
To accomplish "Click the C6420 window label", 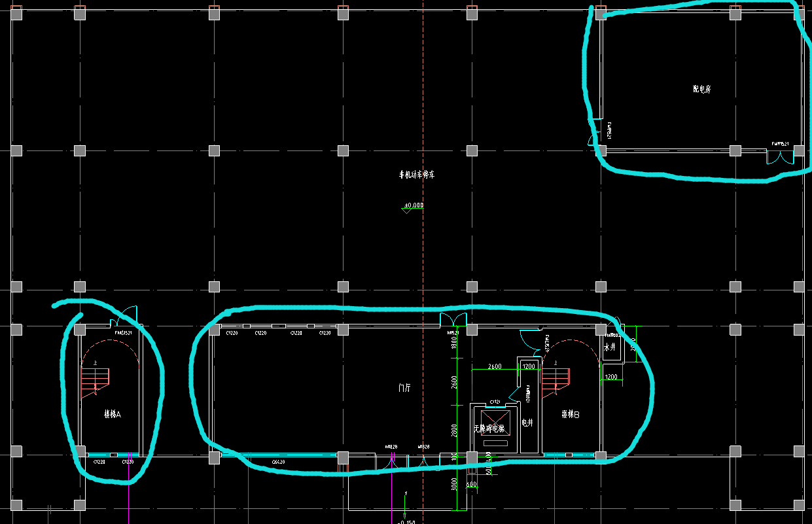I will 279,462.
